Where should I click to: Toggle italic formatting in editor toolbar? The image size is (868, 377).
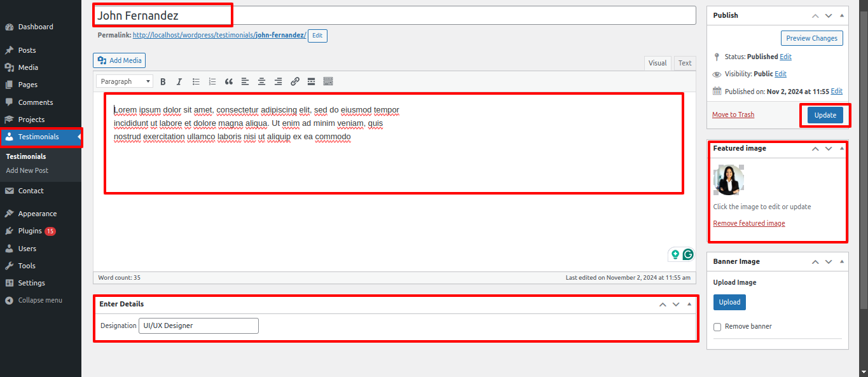[x=179, y=81]
